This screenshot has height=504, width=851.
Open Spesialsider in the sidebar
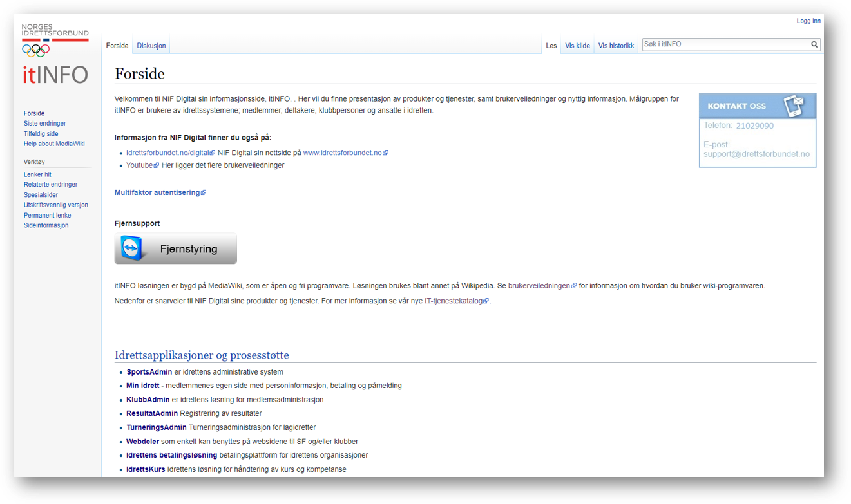[x=41, y=195]
